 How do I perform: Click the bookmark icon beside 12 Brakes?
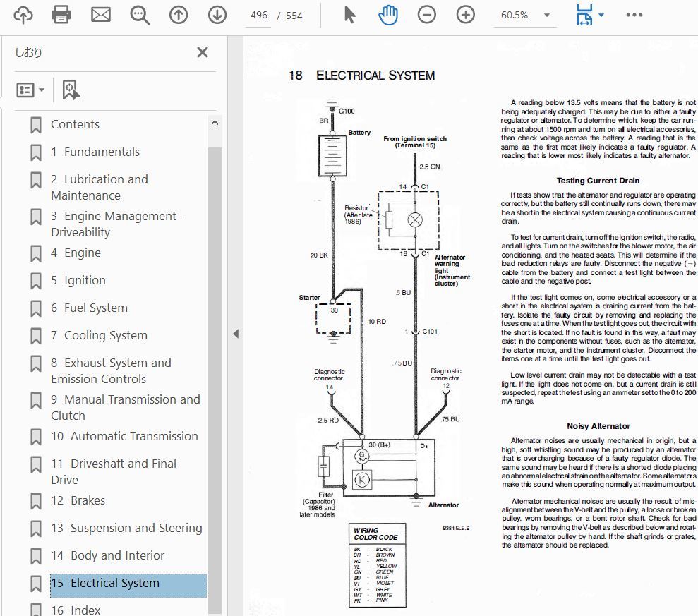pyautogui.click(x=36, y=501)
